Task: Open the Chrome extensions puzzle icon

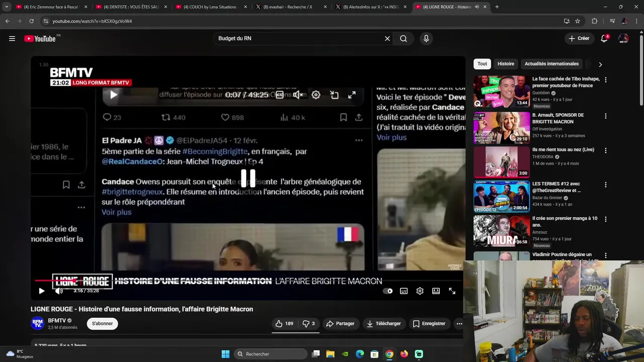Action: pos(595,21)
